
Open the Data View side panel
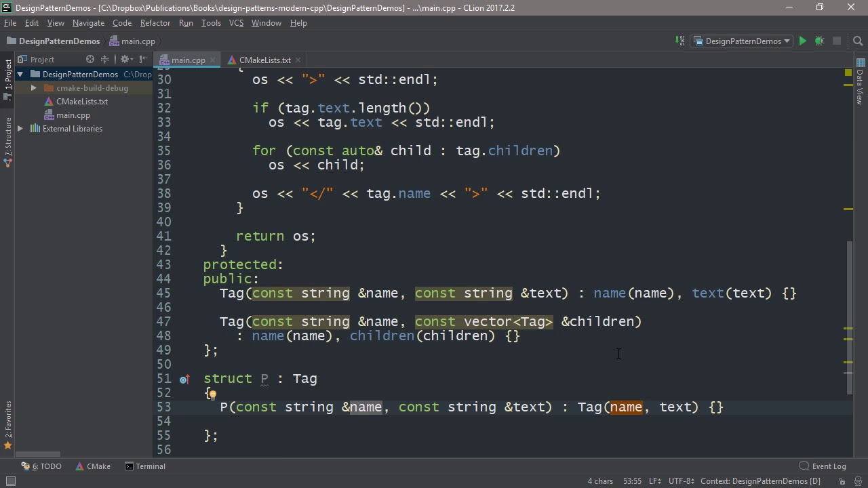click(860, 81)
